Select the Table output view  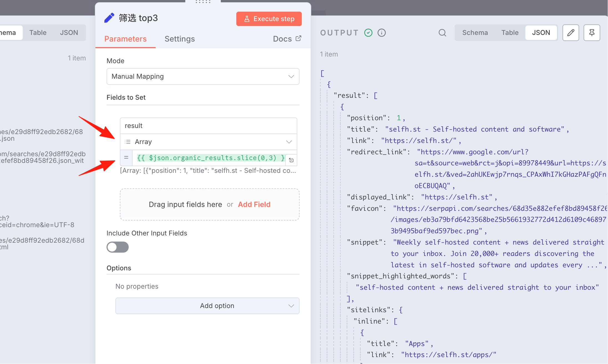[510, 33]
